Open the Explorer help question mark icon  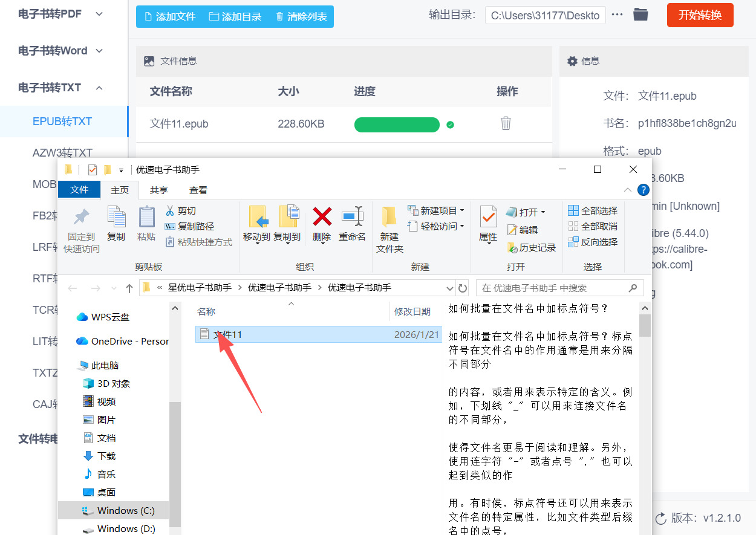coord(644,190)
